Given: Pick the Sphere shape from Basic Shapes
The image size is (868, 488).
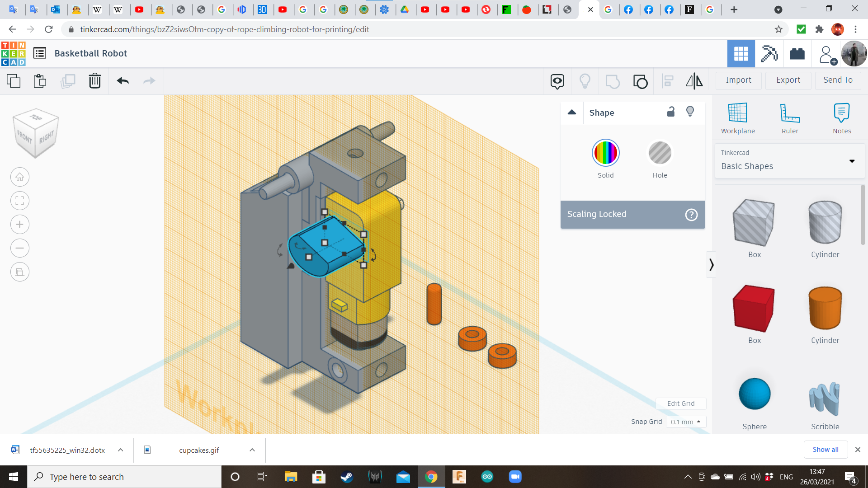Looking at the screenshot, I should pyautogui.click(x=754, y=394).
